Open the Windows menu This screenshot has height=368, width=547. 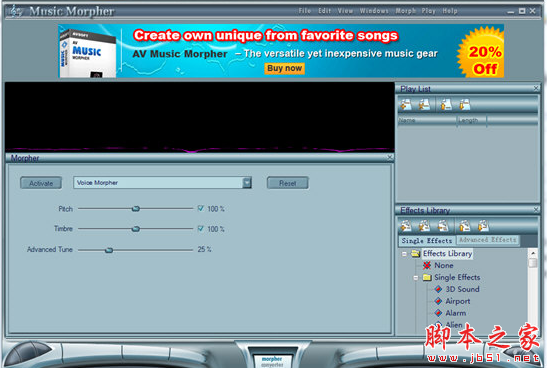tap(374, 11)
